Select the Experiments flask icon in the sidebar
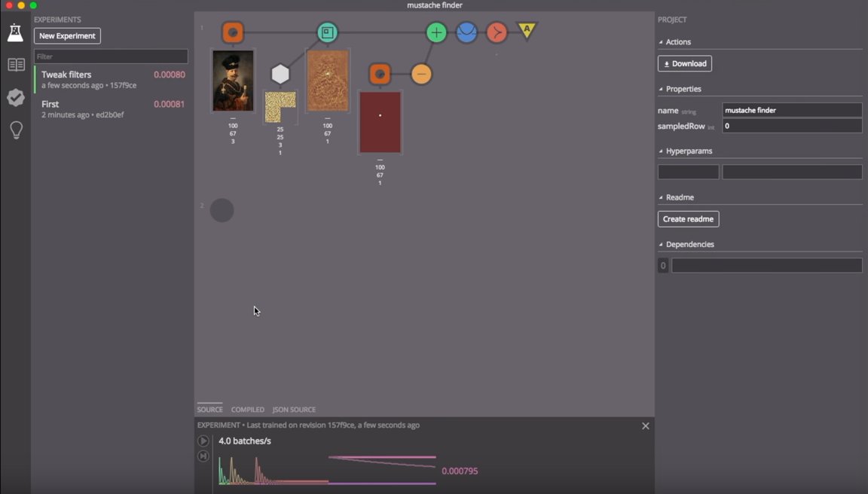 [16, 32]
